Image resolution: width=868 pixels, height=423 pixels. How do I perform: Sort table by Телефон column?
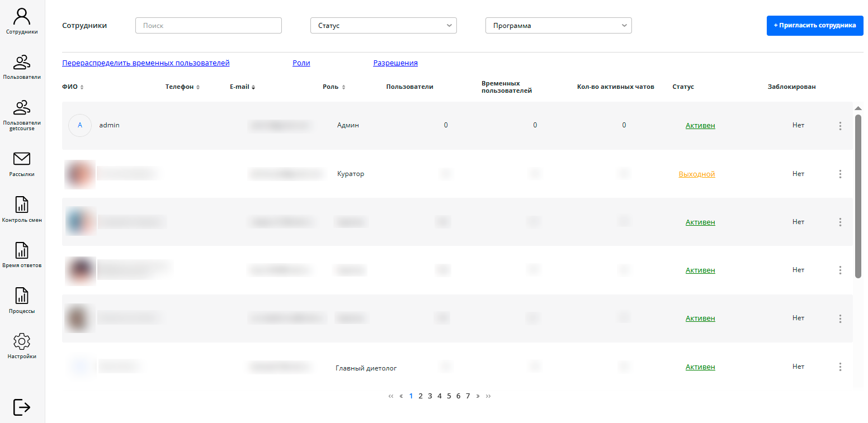(x=183, y=87)
